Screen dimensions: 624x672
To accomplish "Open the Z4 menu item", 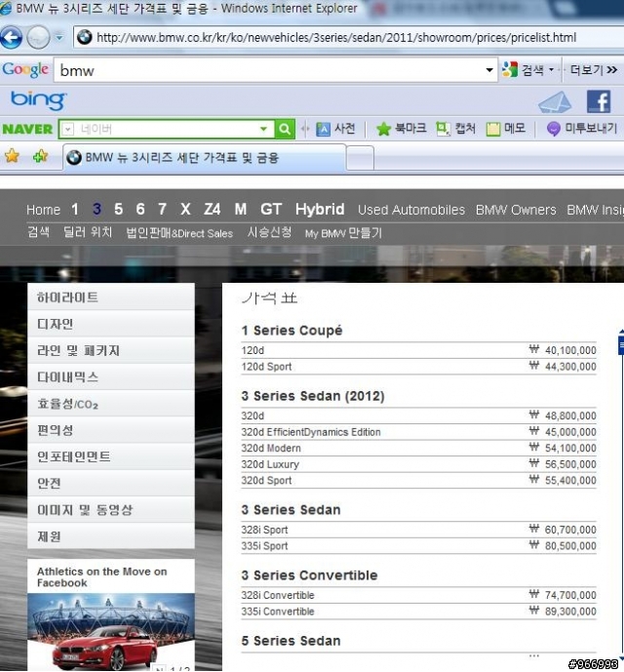I will pyautogui.click(x=213, y=209).
